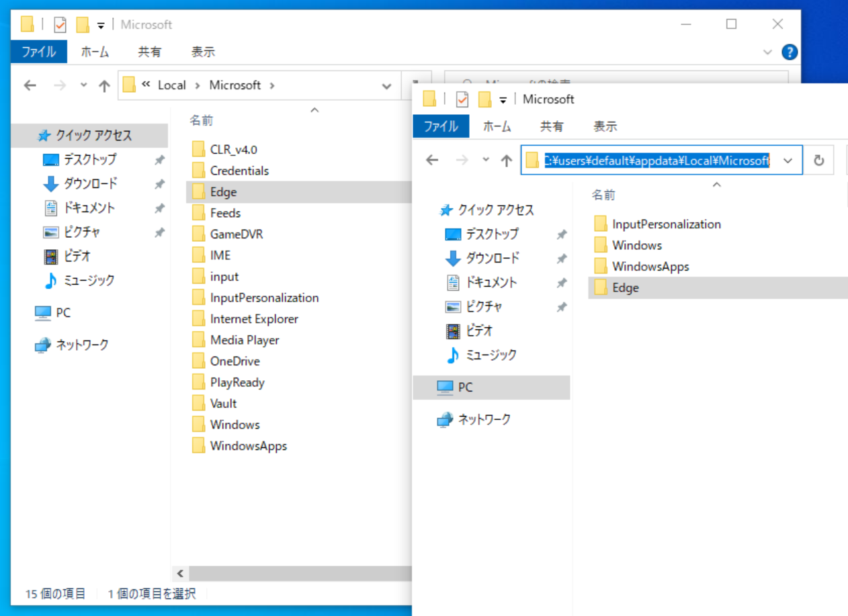Open the recent locations dropdown in the front window
This screenshot has width=848, height=616.
click(x=486, y=160)
